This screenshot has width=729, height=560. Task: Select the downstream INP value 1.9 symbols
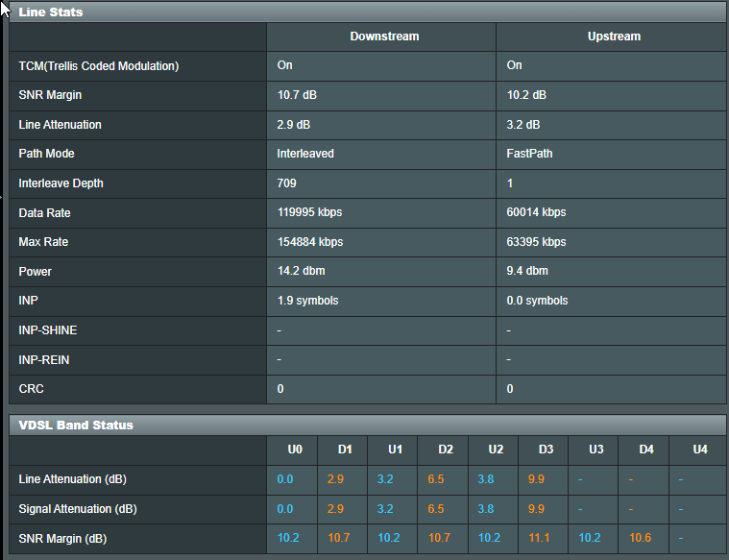308,301
